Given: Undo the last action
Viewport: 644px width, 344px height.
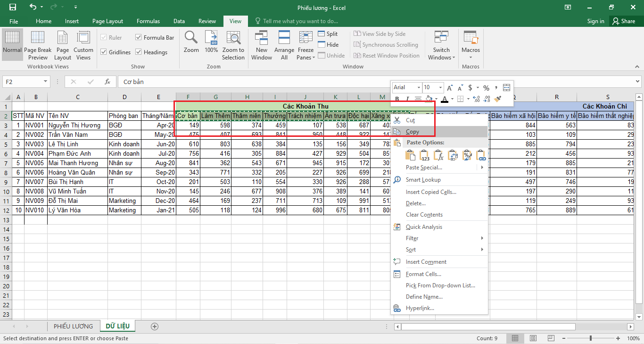Looking at the screenshot, I should coord(32,7).
